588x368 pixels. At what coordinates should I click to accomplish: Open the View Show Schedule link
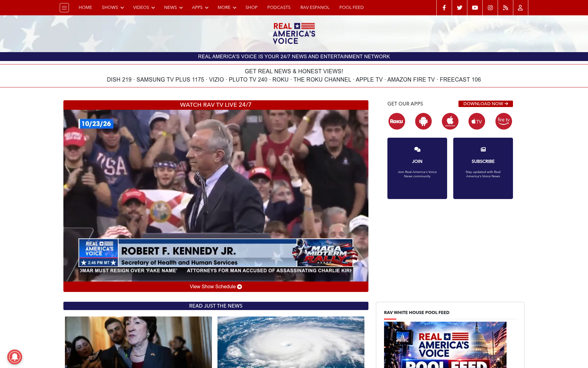216,287
